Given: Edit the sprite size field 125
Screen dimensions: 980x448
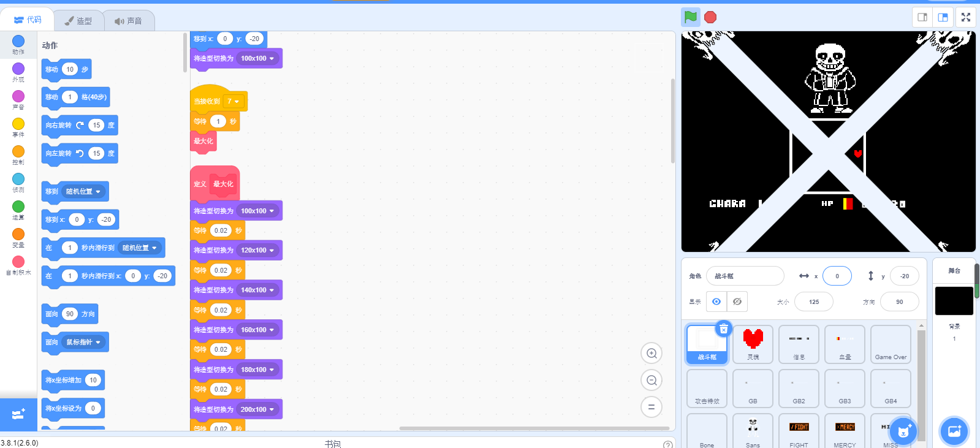Looking at the screenshot, I should click(x=813, y=302).
